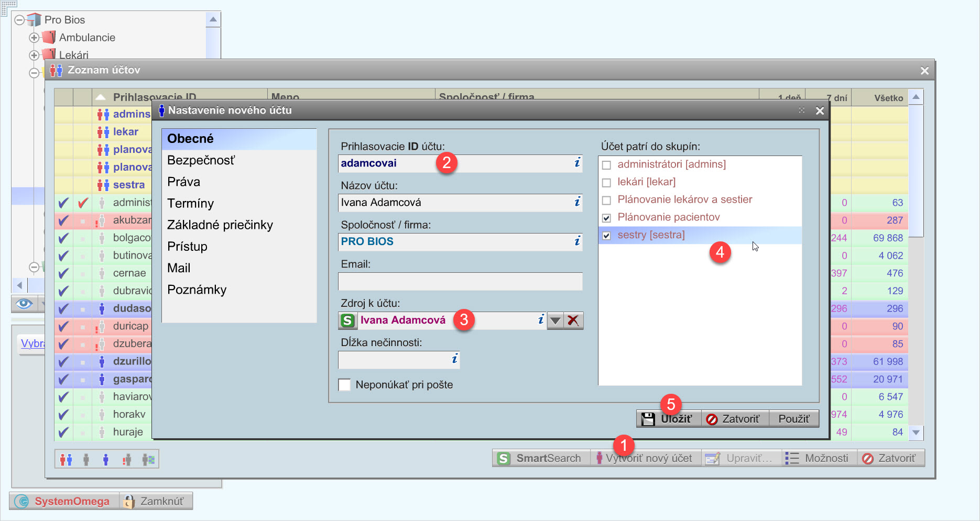This screenshot has width=980, height=521.
Task: Open the Zdroj k účtu dropdown arrow
Action: (x=555, y=320)
